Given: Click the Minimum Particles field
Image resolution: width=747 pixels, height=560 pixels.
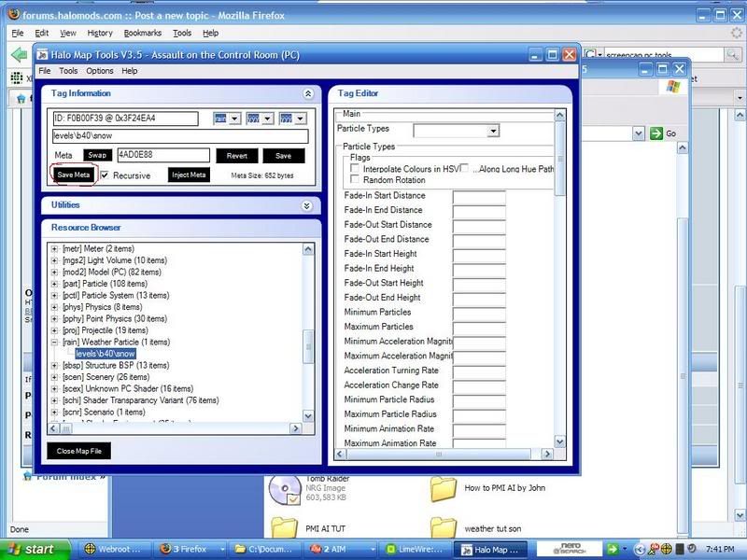Looking at the screenshot, I should [479, 314].
